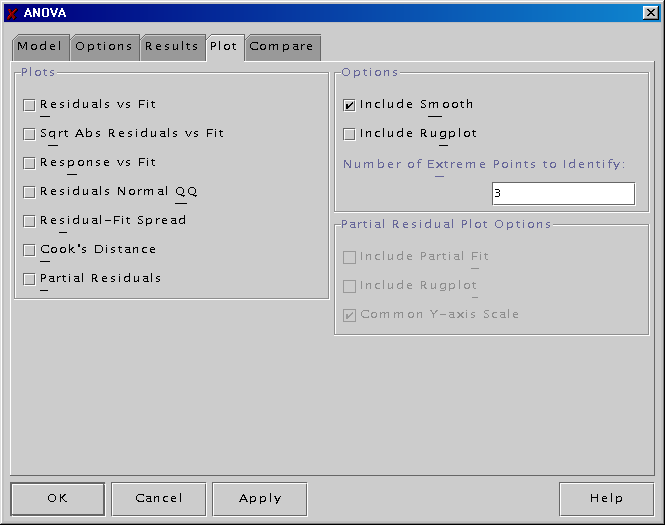Toggle Residual-Fit Spread checkbox
665x525 pixels.
(x=29, y=221)
